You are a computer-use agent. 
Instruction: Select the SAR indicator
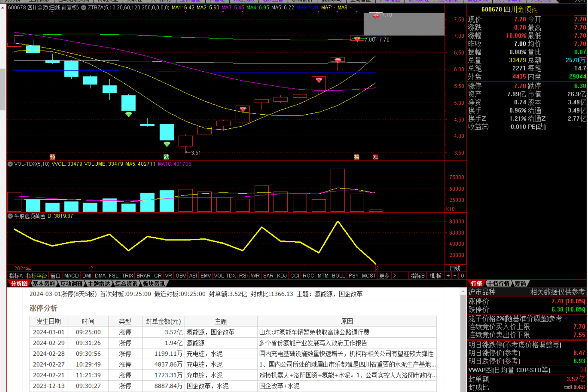pos(268,276)
